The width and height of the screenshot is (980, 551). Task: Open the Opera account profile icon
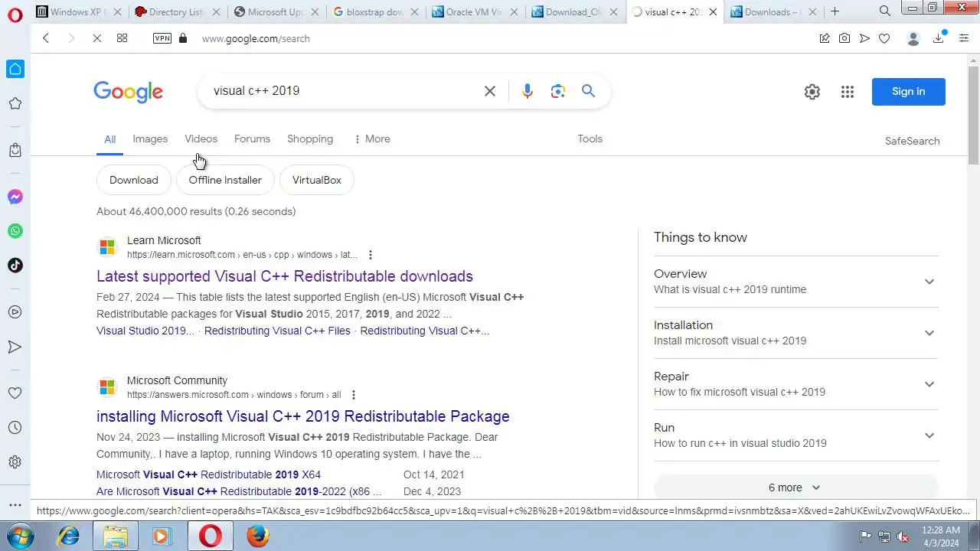[913, 38]
